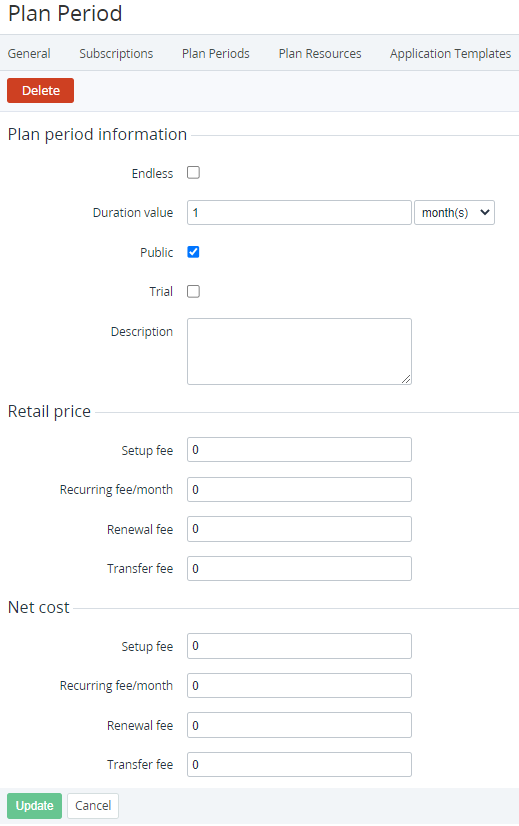This screenshot has width=519, height=826.
Task: Click the green Update button
Action: 34,805
